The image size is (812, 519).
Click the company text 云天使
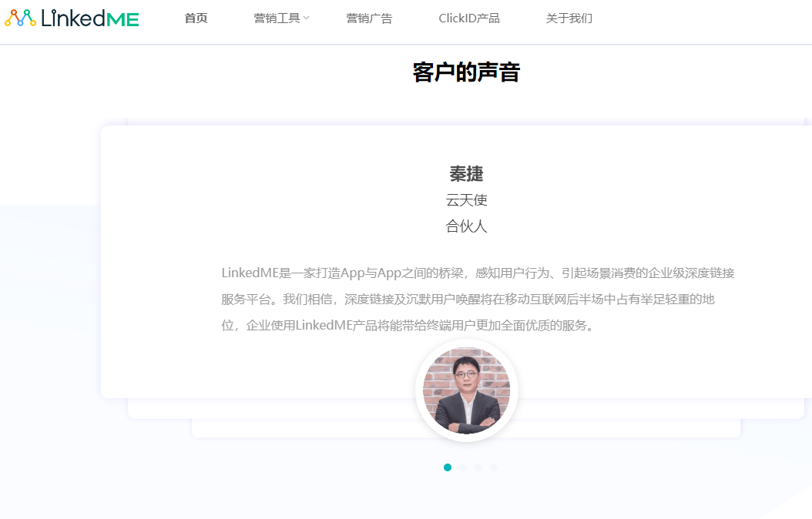coord(467,200)
